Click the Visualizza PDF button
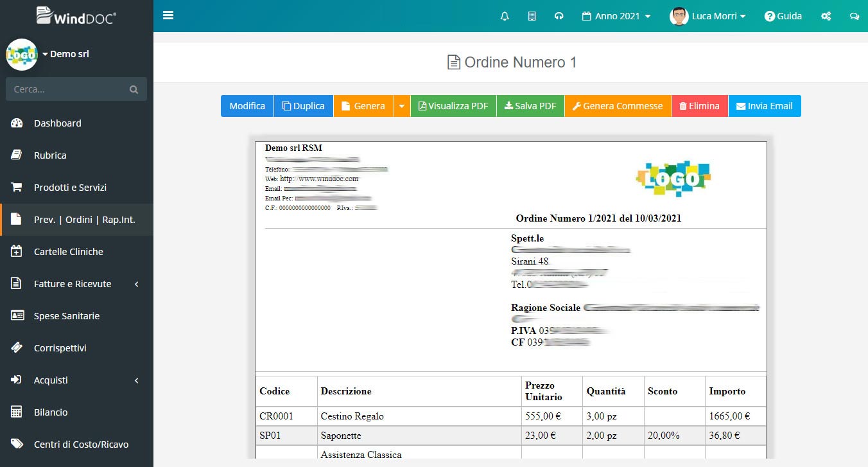 [x=453, y=106]
